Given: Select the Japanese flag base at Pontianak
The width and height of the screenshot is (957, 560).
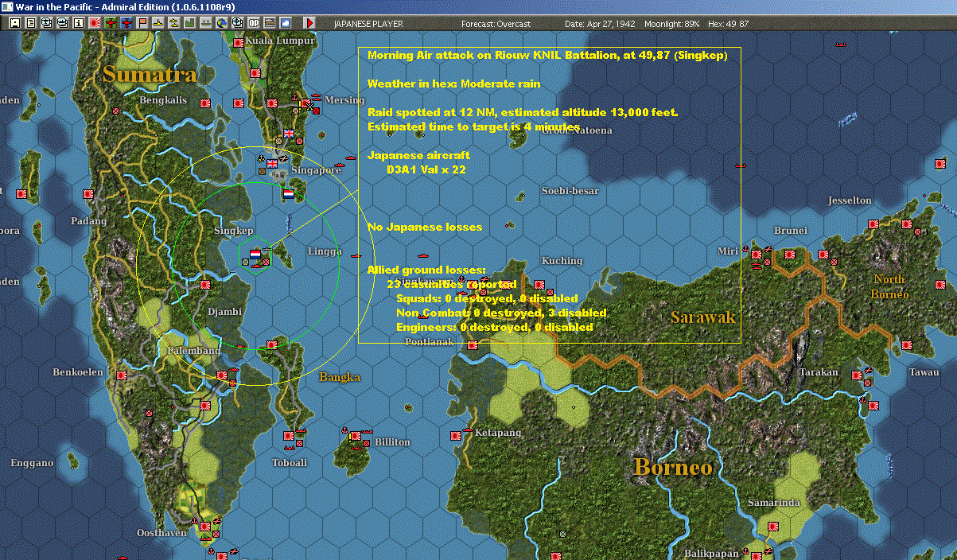Looking at the screenshot, I should (473, 345).
